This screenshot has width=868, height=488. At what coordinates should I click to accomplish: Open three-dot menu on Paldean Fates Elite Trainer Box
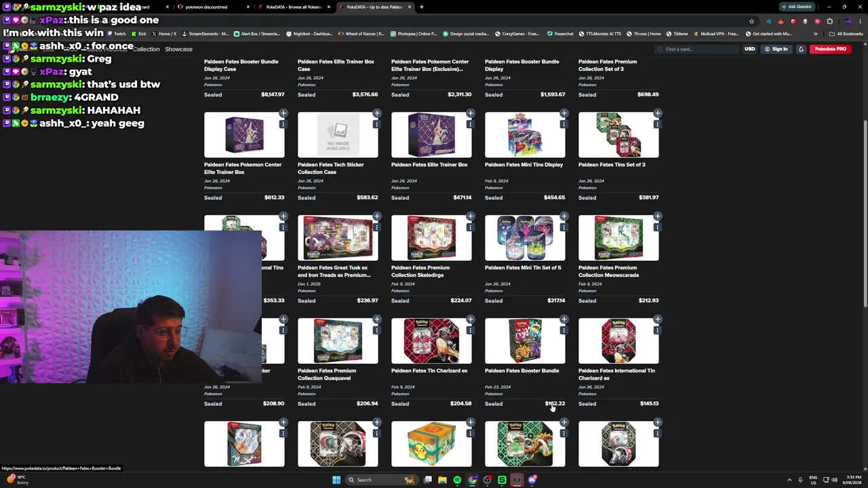[x=470, y=124]
